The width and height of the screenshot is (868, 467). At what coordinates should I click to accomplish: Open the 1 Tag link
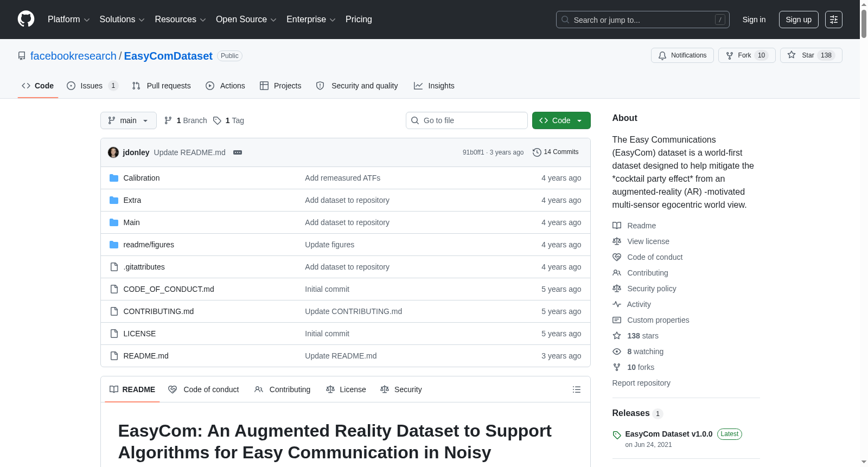[x=228, y=120]
